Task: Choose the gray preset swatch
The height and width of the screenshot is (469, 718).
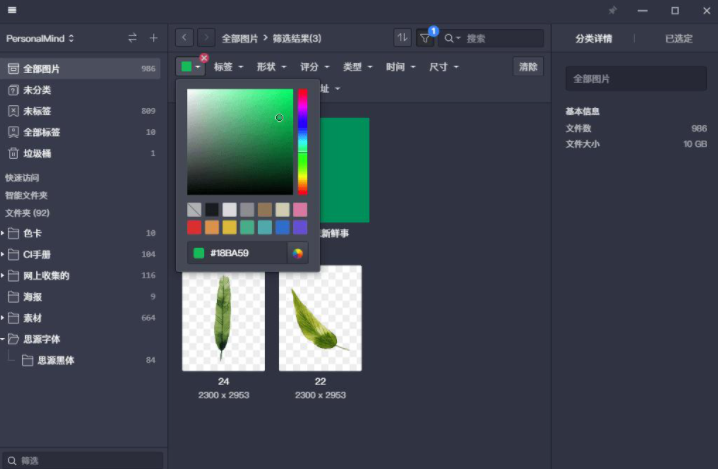Action: (247, 210)
